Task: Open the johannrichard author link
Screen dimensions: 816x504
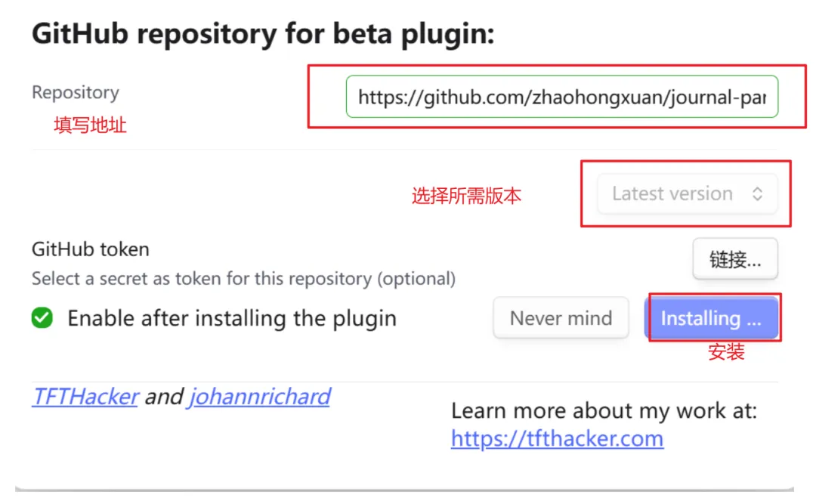Action: coord(259,397)
